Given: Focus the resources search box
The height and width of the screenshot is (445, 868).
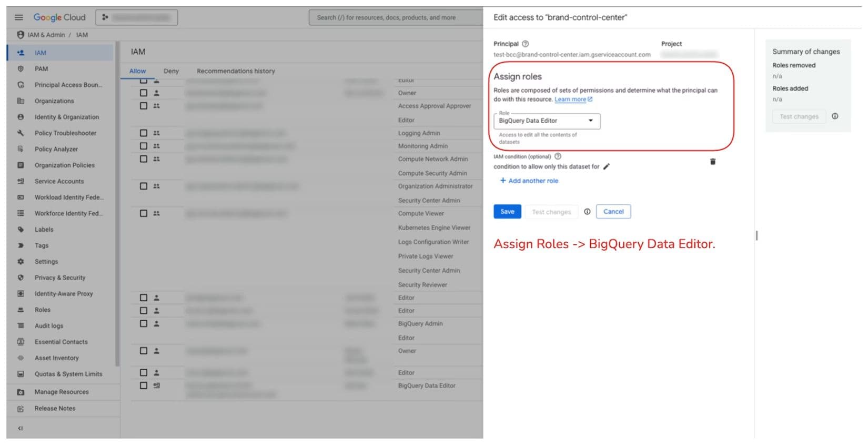Looking at the screenshot, I should (x=396, y=17).
